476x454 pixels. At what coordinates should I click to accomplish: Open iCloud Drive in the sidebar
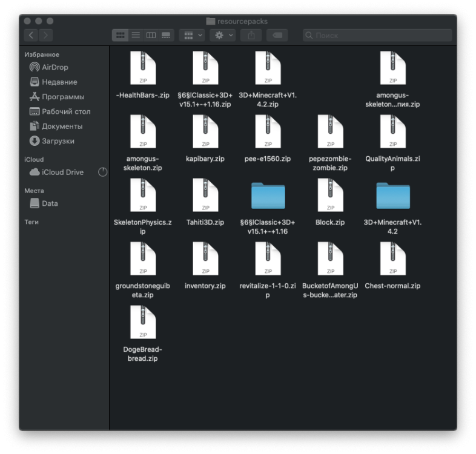point(56,172)
